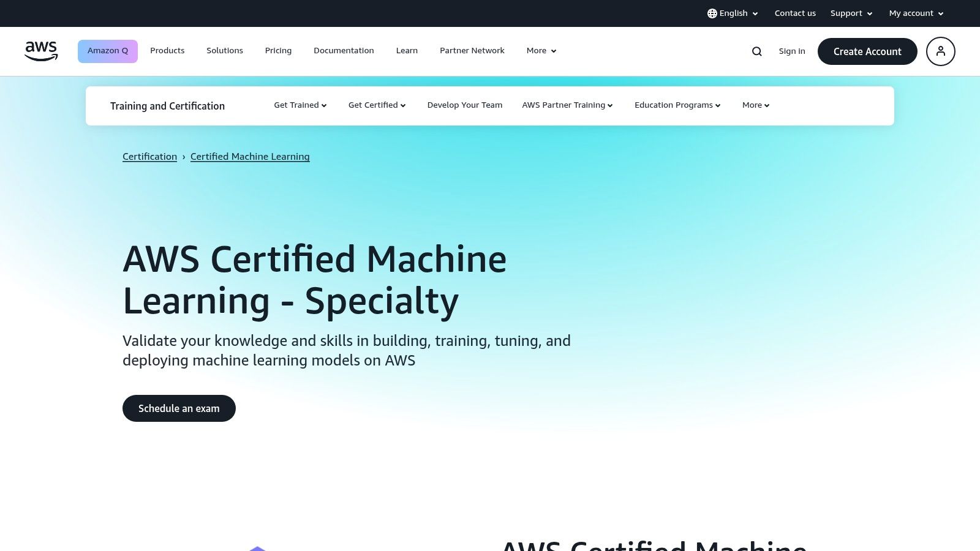Open Contact us link
This screenshot has height=551, width=980.
tap(795, 13)
